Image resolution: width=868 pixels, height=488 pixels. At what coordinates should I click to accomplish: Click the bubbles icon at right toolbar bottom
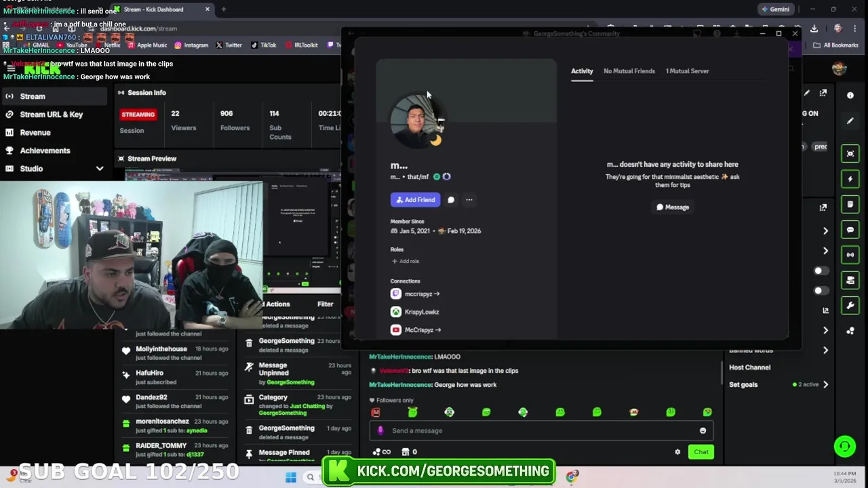[x=850, y=331]
